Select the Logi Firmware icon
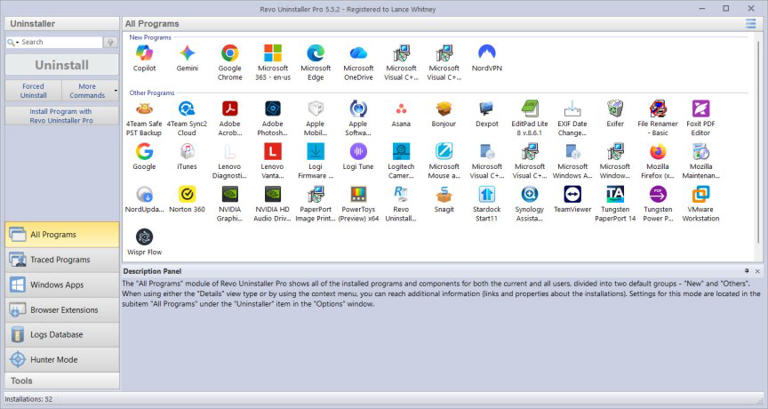The width and height of the screenshot is (768, 409). point(315,151)
